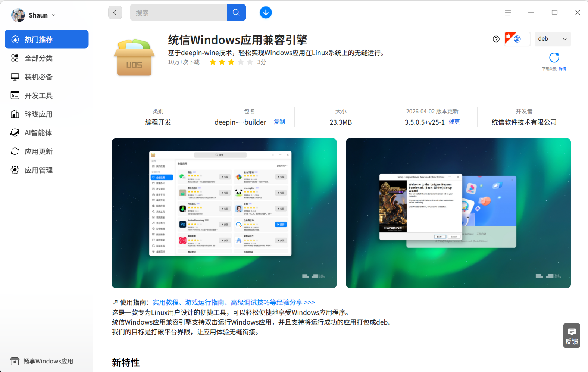Viewport: 588px width, 372px height.
Task: Click the 催更 link beside the version
Action: tap(454, 122)
